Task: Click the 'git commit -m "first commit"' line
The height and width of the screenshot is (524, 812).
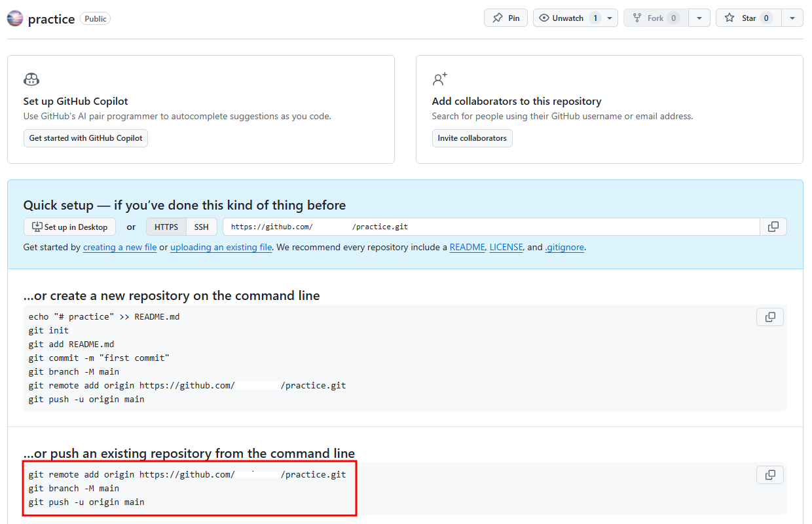Action: (99, 358)
